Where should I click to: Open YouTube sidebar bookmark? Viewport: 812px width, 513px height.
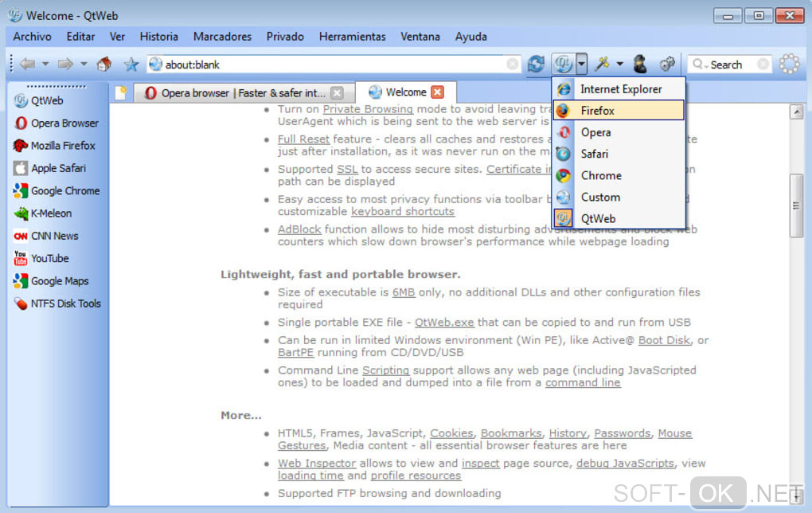pos(41,259)
